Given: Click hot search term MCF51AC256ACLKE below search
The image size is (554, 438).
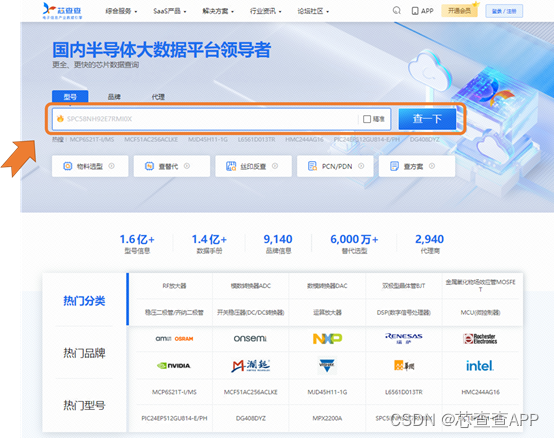Looking at the screenshot, I should 151,140.
